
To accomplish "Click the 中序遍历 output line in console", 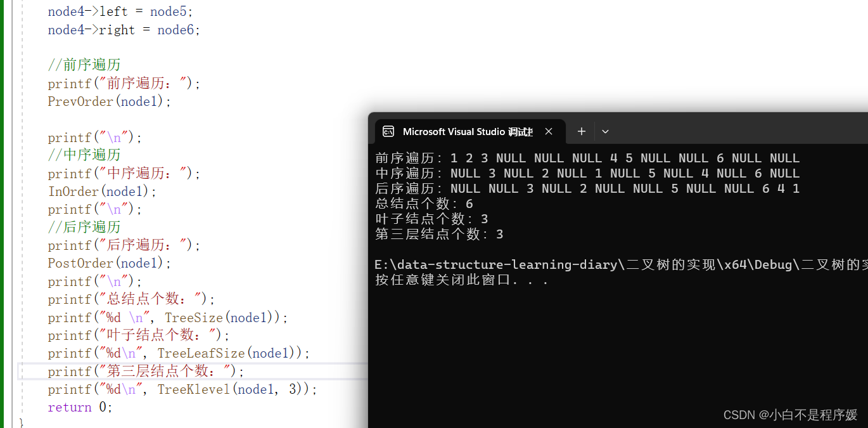I will (x=587, y=173).
